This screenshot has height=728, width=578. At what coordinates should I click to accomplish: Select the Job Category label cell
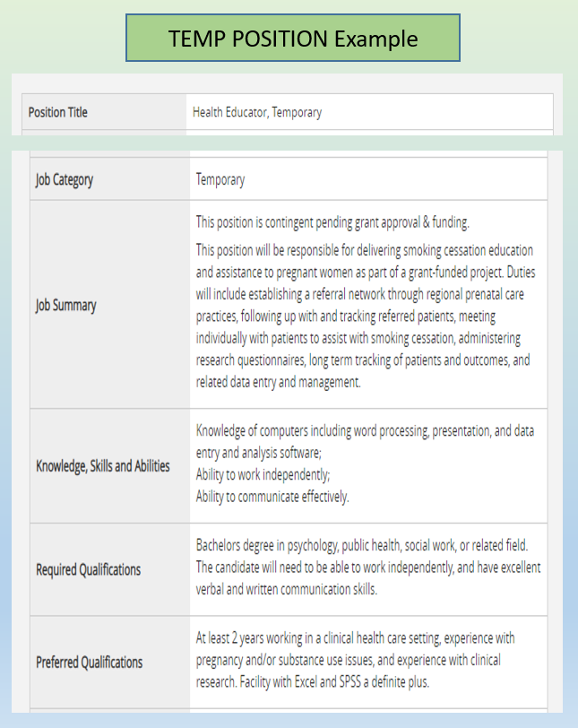[65, 179]
